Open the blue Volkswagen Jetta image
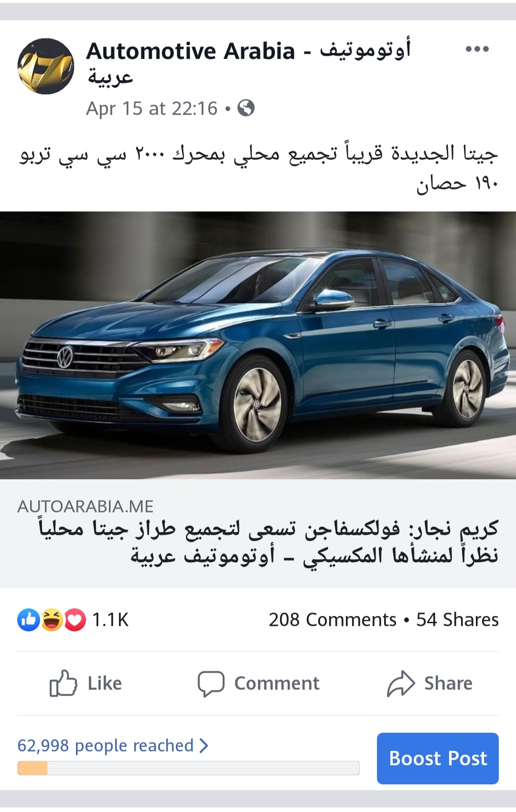The height and width of the screenshot is (812, 516). pyautogui.click(x=258, y=345)
